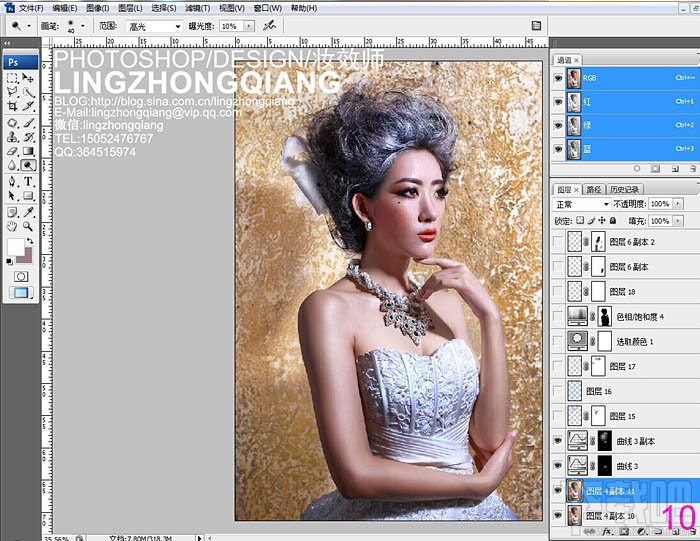Open the exposure slider arrow

pyautogui.click(x=249, y=26)
